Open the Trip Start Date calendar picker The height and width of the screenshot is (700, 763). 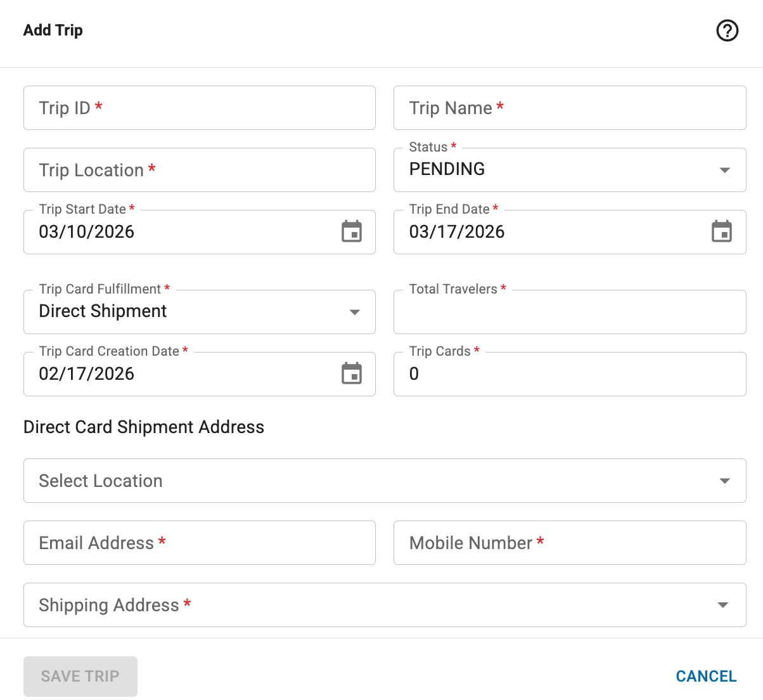[x=352, y=232]
